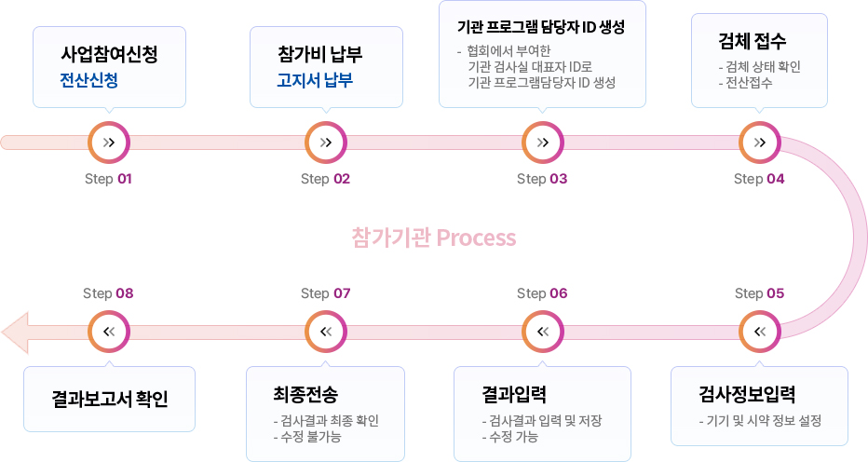Click the Step 01 forward-arrow circle icon
Image resolution: width=868 pixels, height=462 pixels.
click(109, 143)
